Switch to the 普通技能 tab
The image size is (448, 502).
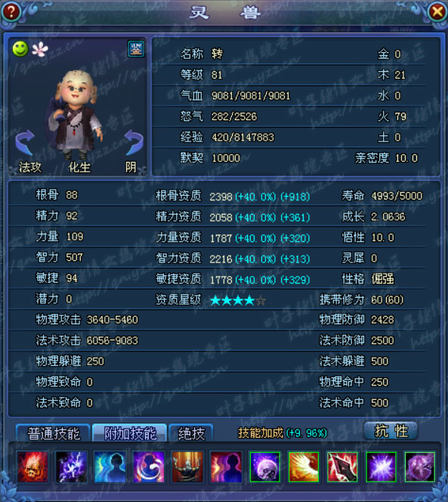(x=53, y=433)
